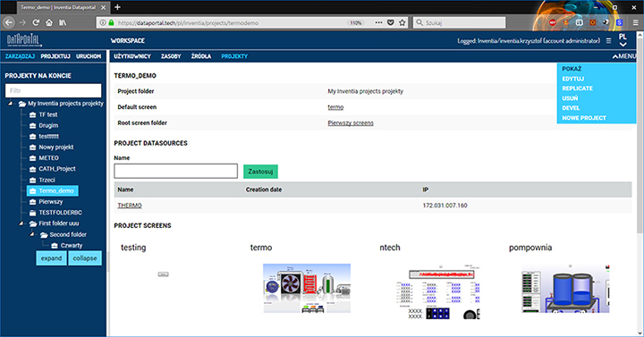Bookmark this page with star icon

pyautogui.click(x=402, y=22)
